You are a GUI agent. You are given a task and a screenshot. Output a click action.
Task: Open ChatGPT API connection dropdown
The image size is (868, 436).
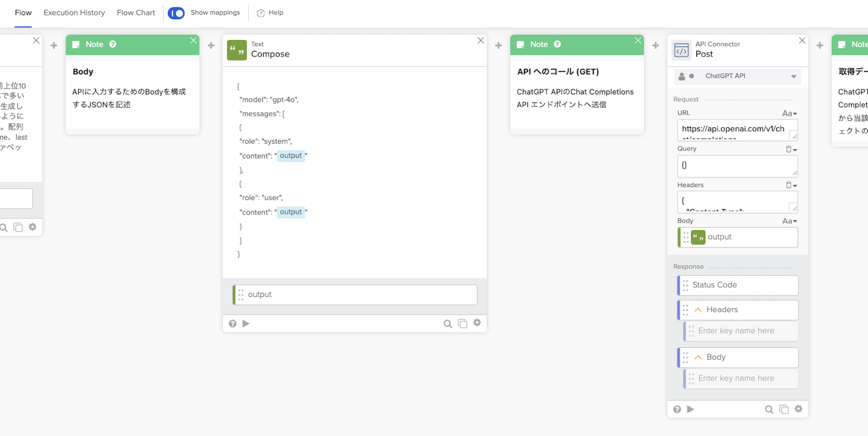pos(793,76)
